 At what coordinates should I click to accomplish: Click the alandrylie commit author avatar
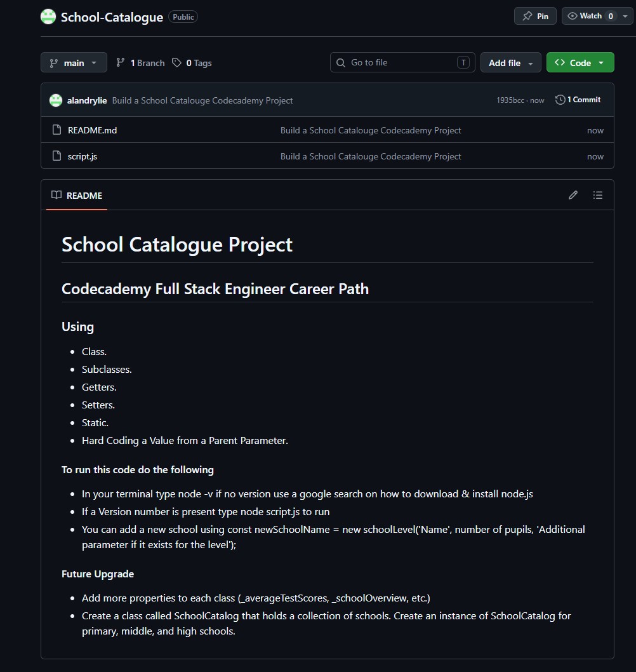[x=56, y=100]
